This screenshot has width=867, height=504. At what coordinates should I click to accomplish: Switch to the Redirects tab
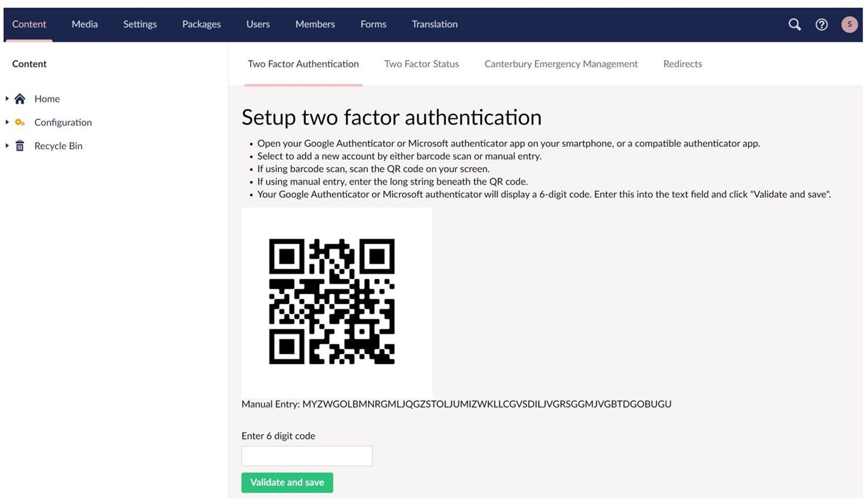(683, 64)
